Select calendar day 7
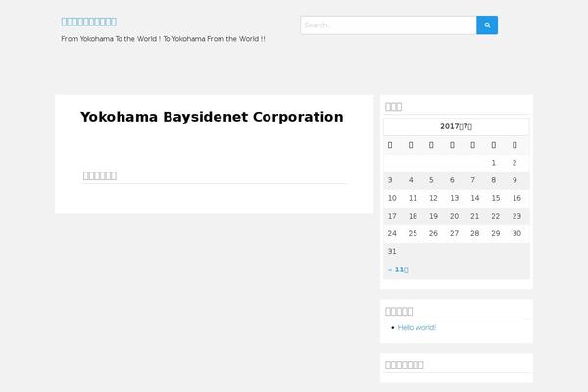 (x=473, y=180)
